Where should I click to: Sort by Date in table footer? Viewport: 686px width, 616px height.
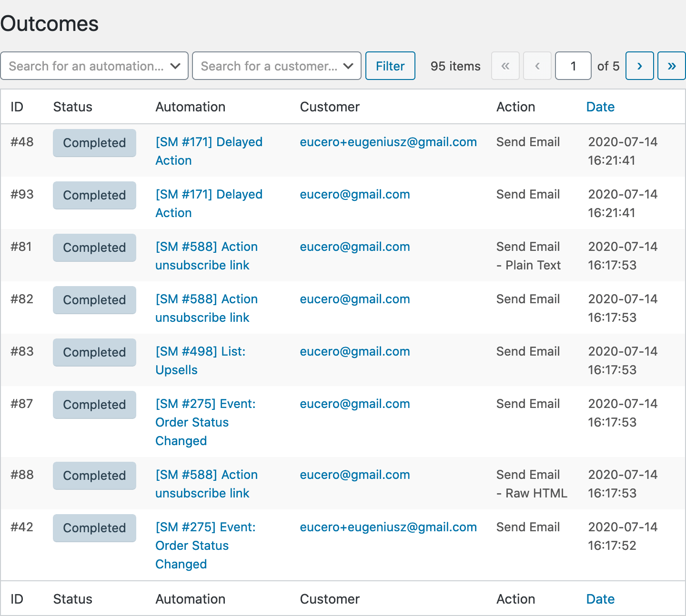pos(600,599)
